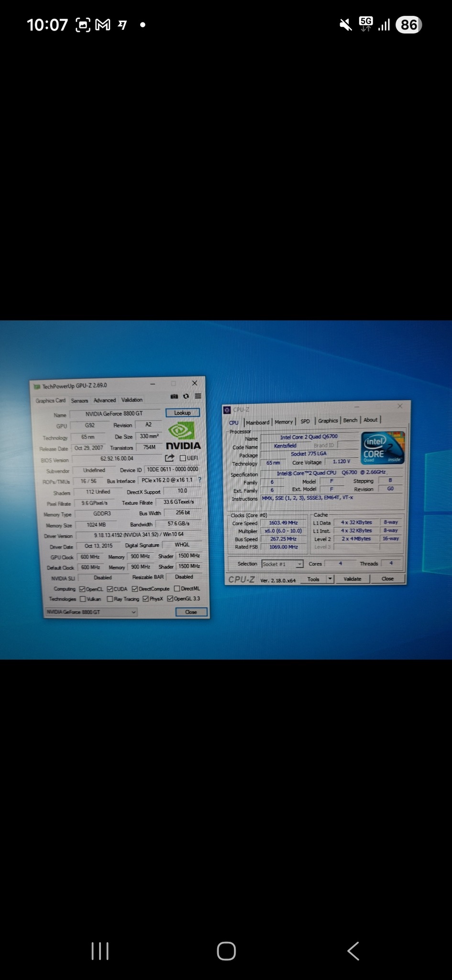
Task: Switch to the Mainboard tab in CPU-Z
Action: pos(257,423)
